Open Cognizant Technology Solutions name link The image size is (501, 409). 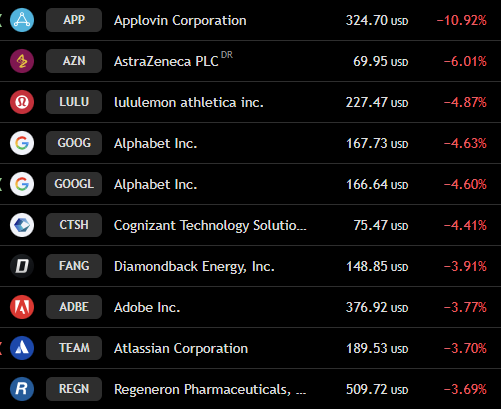(210, 226)
